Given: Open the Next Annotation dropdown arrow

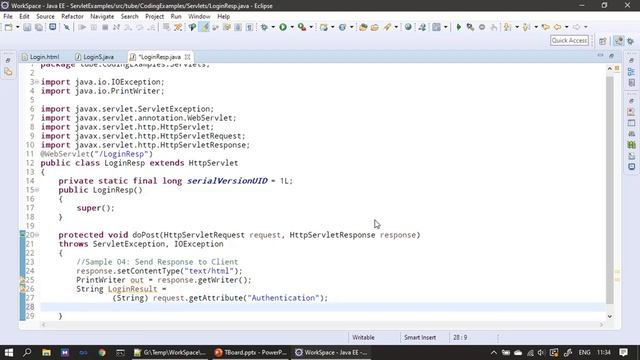Looking at the screenshot, I should click(x=517, y=27).
